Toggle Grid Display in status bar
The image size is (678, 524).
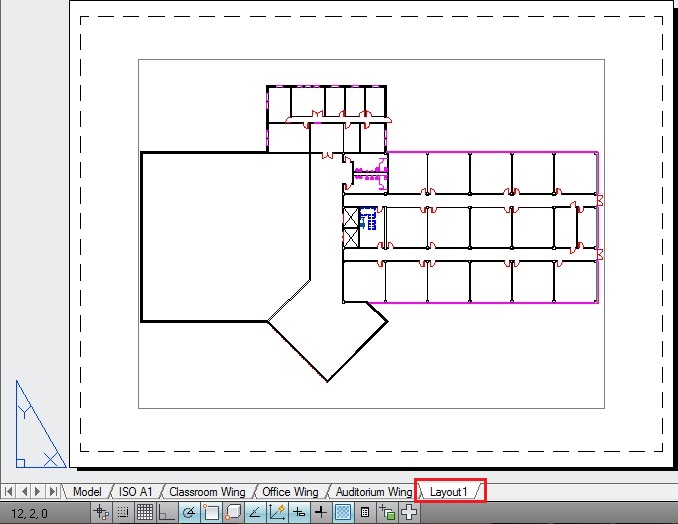pos(144,513)
